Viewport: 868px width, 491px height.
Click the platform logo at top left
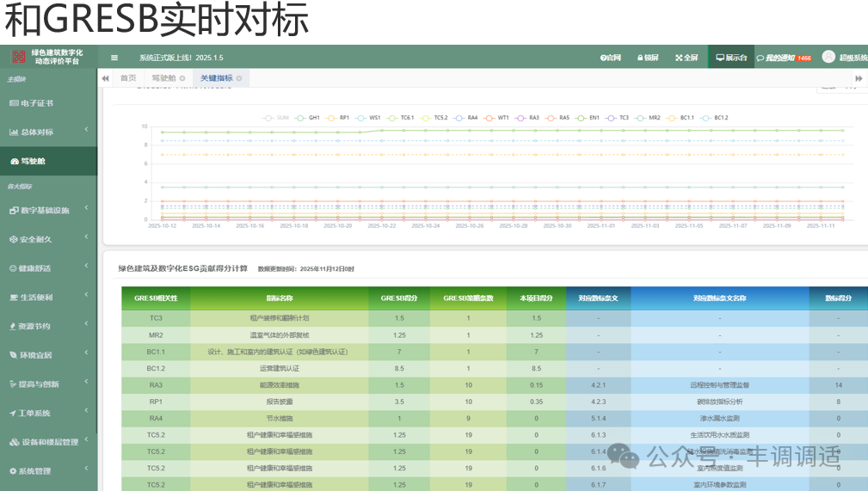click(18, 58)
